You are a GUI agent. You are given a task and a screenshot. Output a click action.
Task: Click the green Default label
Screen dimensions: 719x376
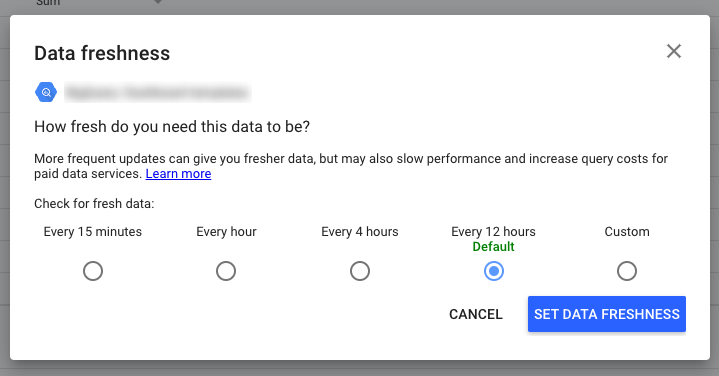pos(493,247)
